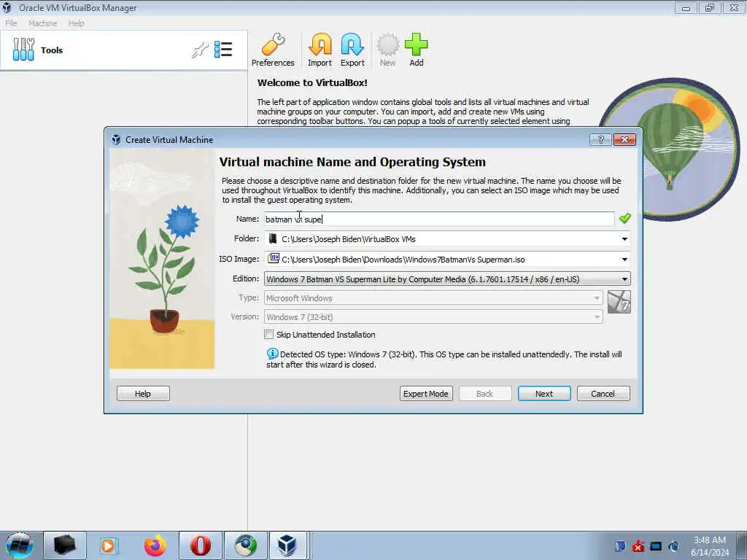Open Firefox from the taskbar
747x560 pixels.
point(155,545)
